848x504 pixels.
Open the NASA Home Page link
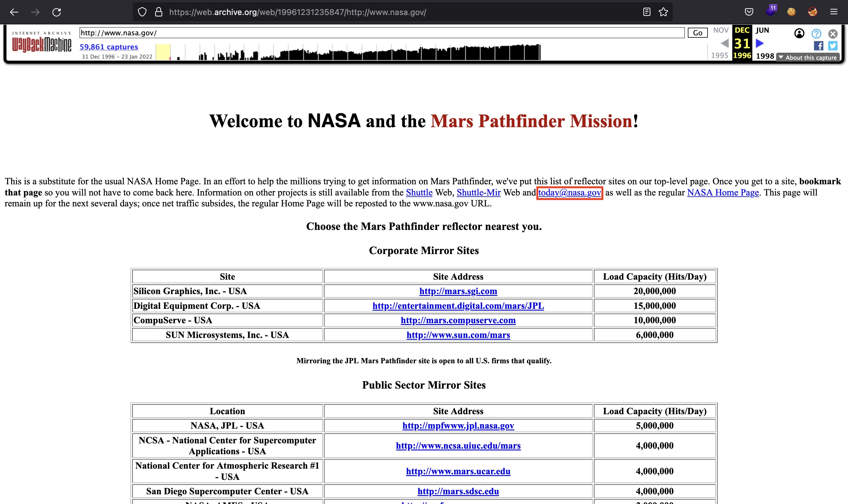tap(723, 193)
